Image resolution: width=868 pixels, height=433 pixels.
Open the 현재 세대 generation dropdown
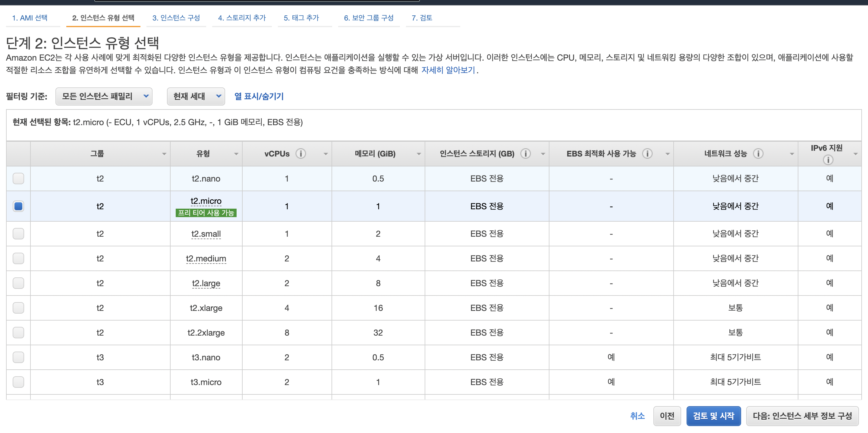point(196,96)
